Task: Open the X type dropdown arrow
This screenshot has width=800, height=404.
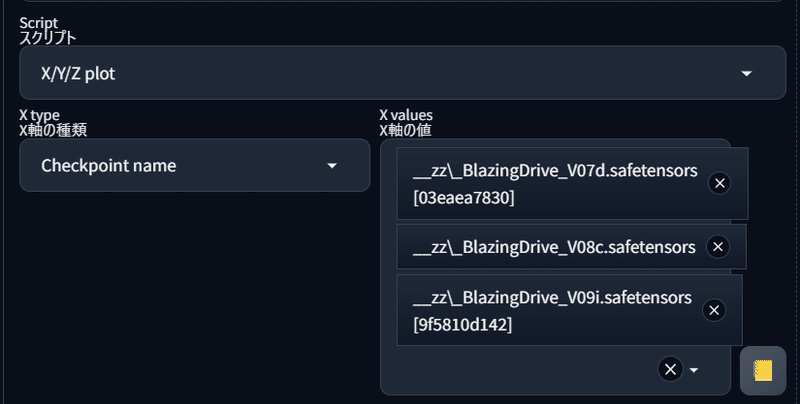Action: point(332,165)
